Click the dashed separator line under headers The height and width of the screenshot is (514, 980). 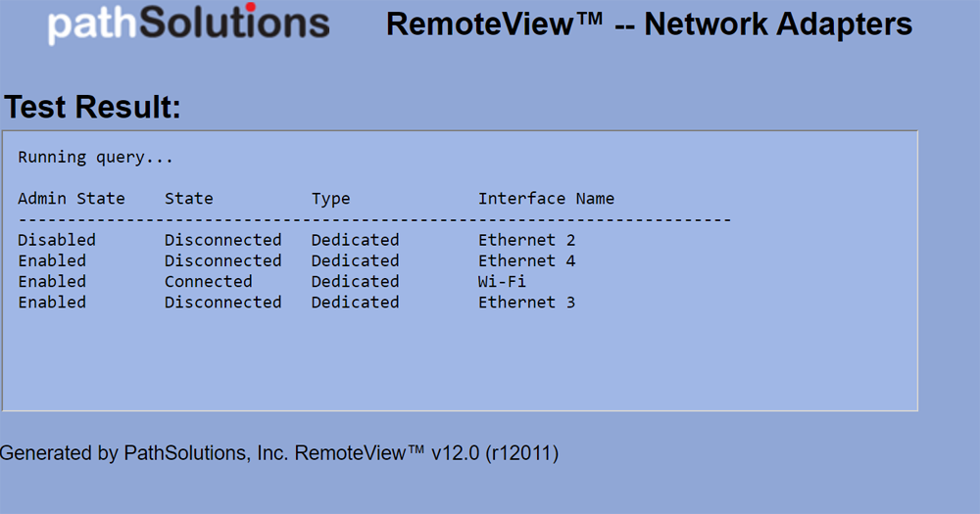pos(374,219)
